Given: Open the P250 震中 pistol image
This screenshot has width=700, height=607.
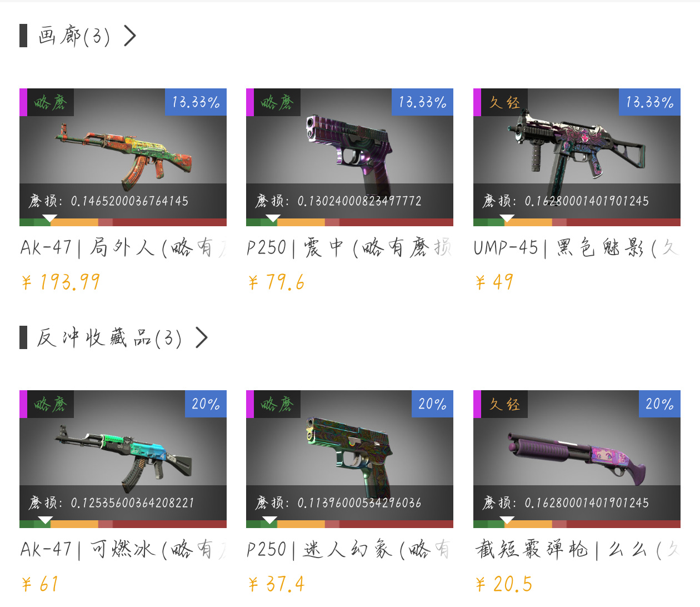Looking at the screenshot, I should click(349, 150).
